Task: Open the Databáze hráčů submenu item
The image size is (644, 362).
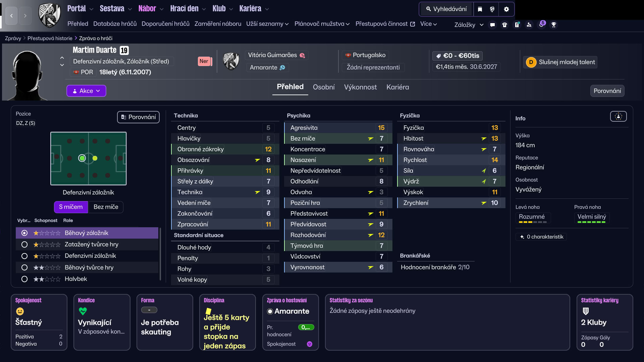Action: pos(115,24)
